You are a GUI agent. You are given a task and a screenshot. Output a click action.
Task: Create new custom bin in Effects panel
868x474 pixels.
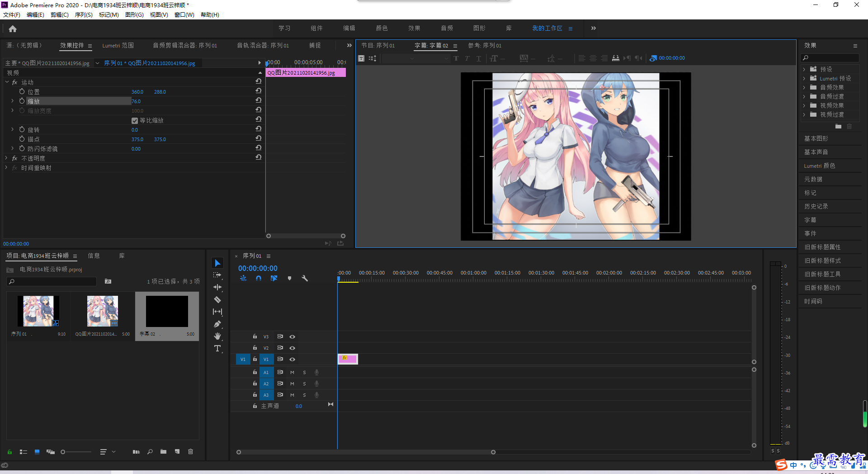pos(838,126)
